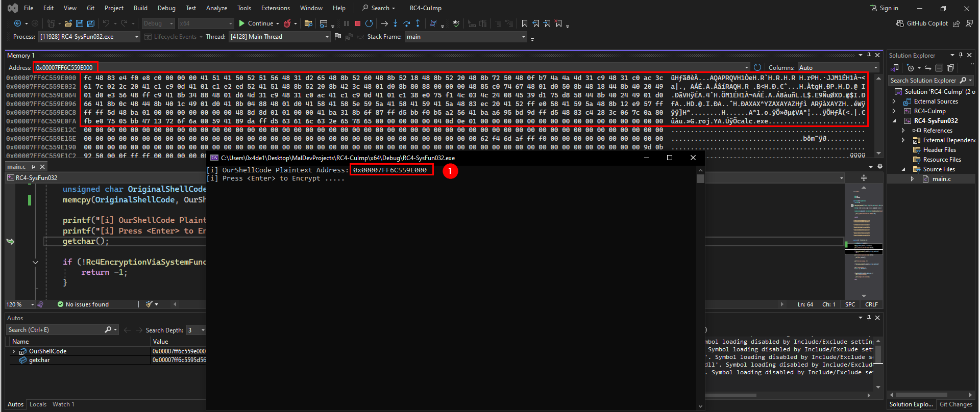This screenshot has width=980, height=412.
Task: Open the Search box in title bar
Action: (378, 8)
